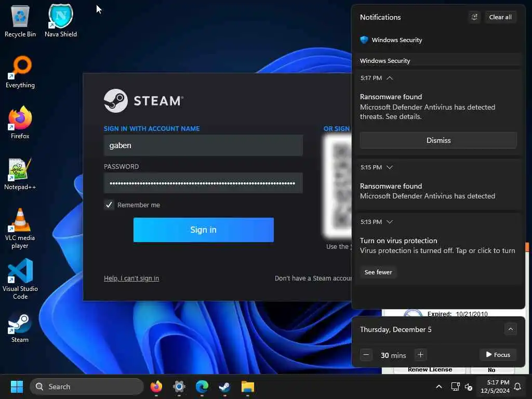Click the taskbar Search box
This screenshot has height=399, width=532.
coord(87,387)
